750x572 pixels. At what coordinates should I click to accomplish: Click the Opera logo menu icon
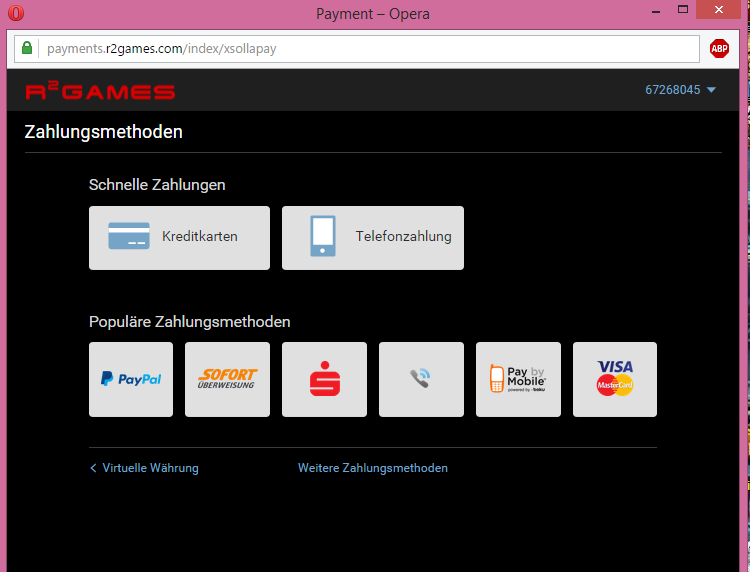coord(16,14)
